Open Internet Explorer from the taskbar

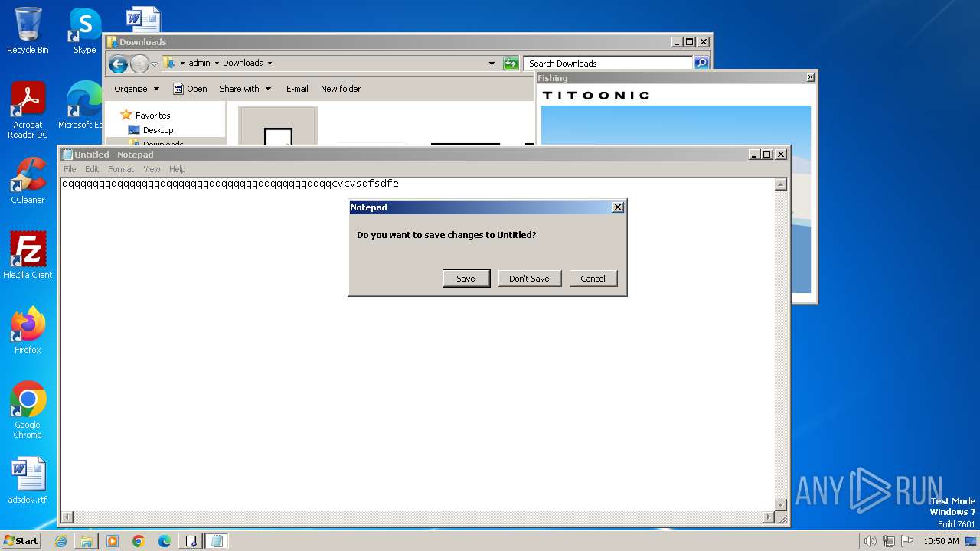[60, 541]
